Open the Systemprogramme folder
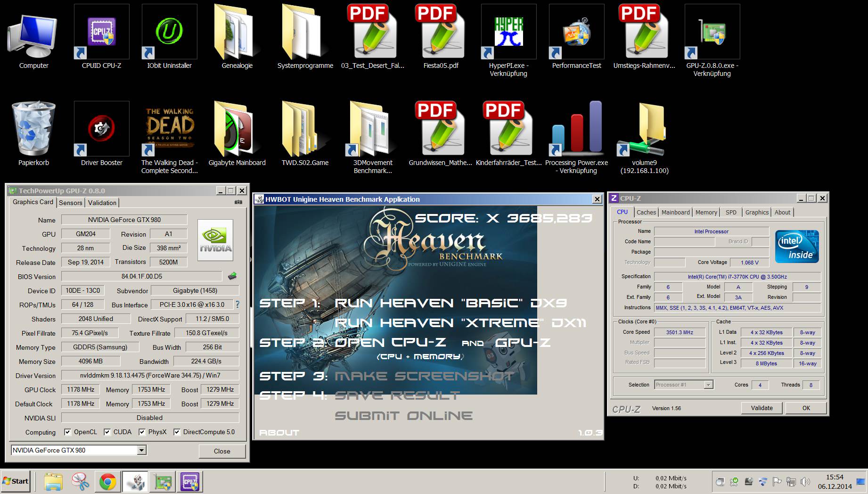The height and width of the screenshot is (494, 868). (305, 37)
